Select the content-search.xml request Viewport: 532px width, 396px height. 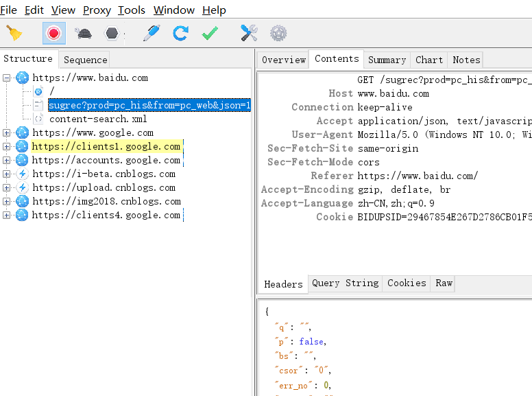[x=98, y=119]
